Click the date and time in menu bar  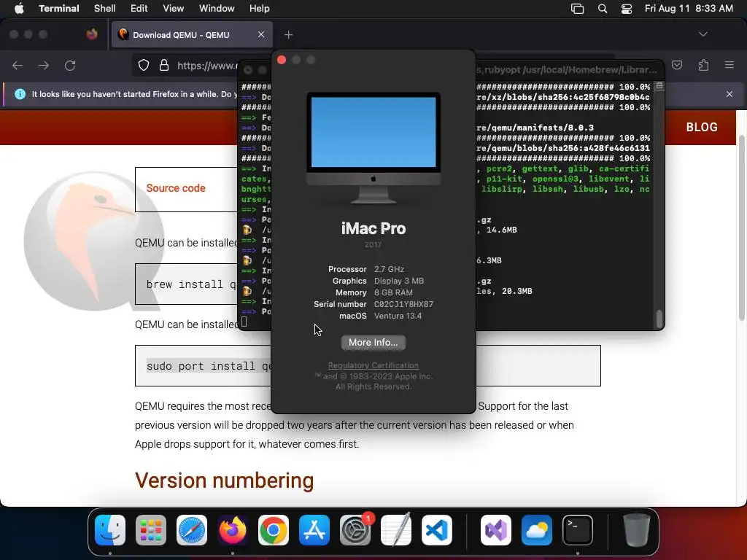(x=689, y=8)
